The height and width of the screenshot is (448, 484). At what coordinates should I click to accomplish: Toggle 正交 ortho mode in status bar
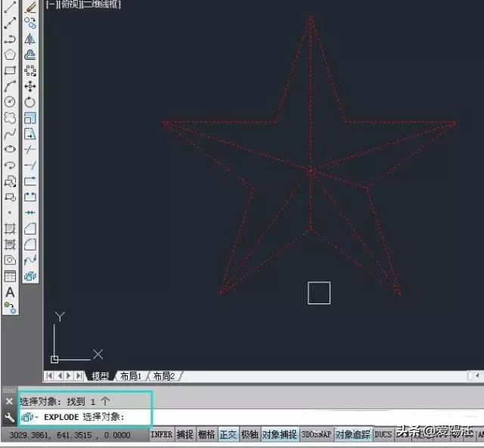pyautogui.click(x=228, y=434)
